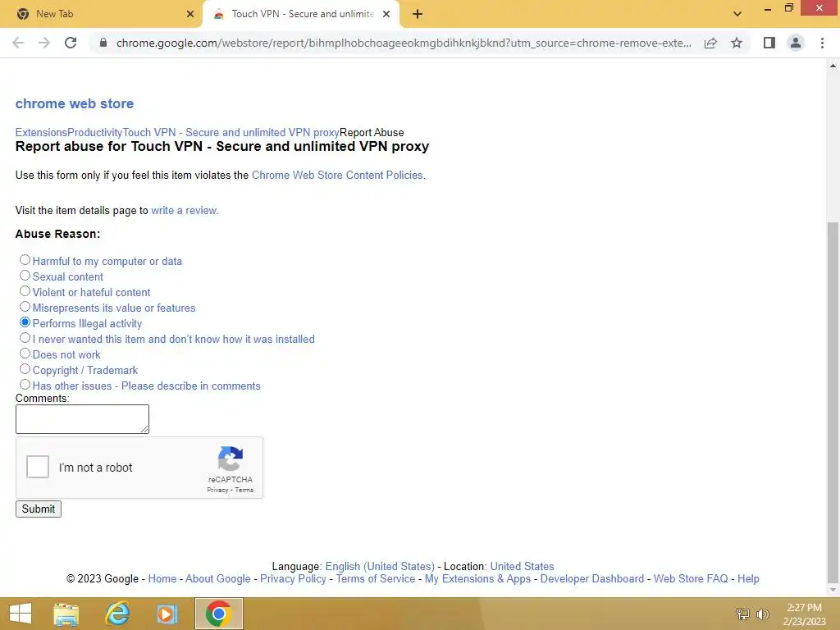Open network icon in system tray
This screenshot has height=630, width=840.
(x=743, y=614)
